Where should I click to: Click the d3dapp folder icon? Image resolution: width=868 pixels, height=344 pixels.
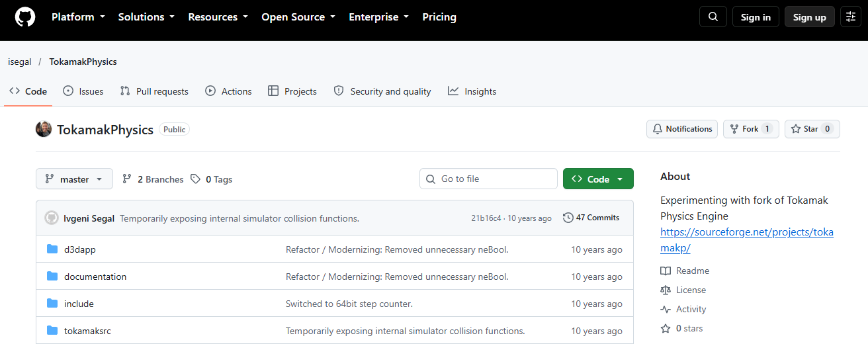click(52, 249)
